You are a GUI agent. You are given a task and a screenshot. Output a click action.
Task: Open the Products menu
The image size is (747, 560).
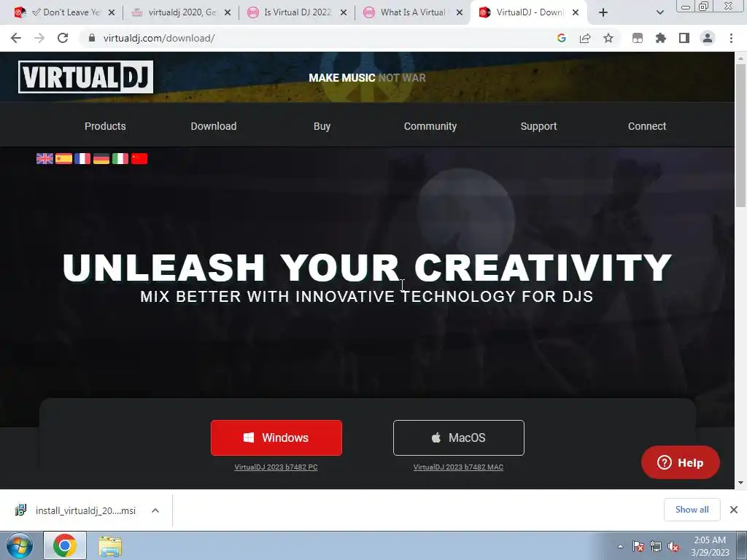tap(105, 126)
